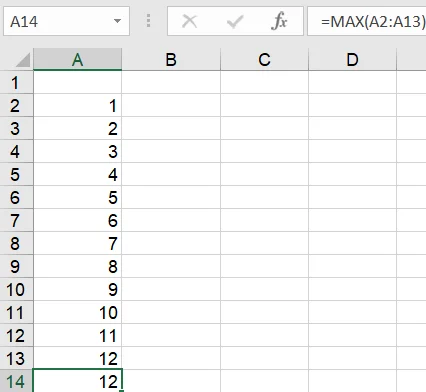Expand the Name Box dropdown arrow

tap(117, 21)
